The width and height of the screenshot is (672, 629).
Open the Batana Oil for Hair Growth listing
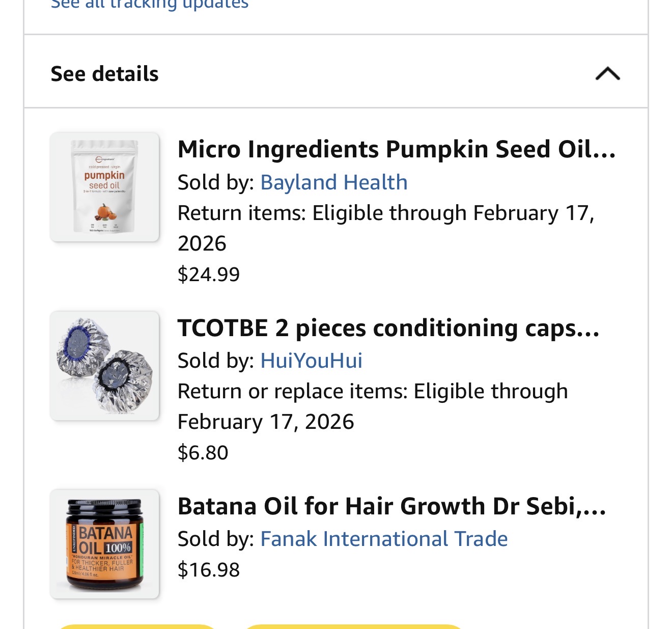391,506
